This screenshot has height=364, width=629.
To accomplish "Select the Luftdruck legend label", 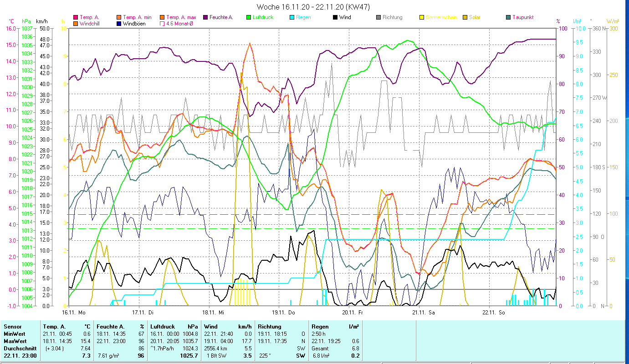I will 263,17.
